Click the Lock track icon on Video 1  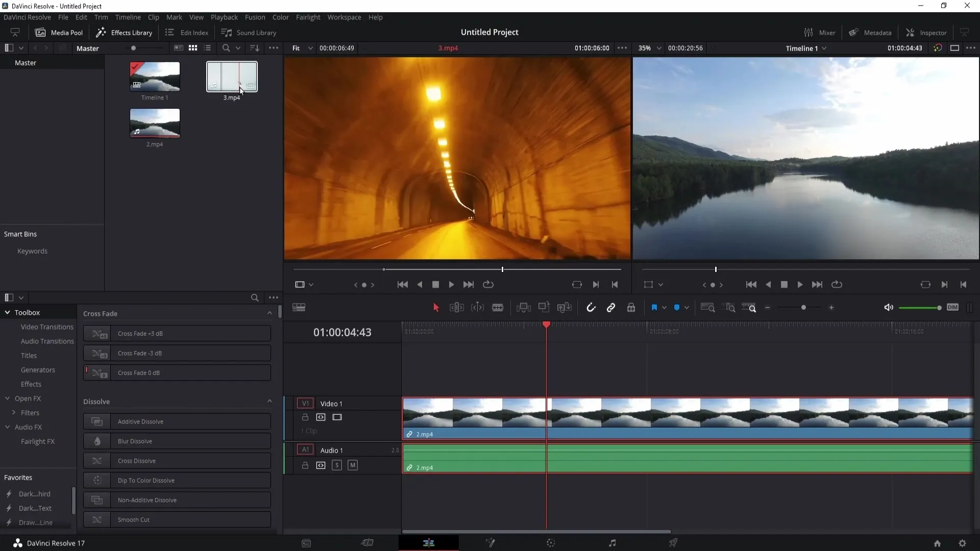click(x=305, y=417)
